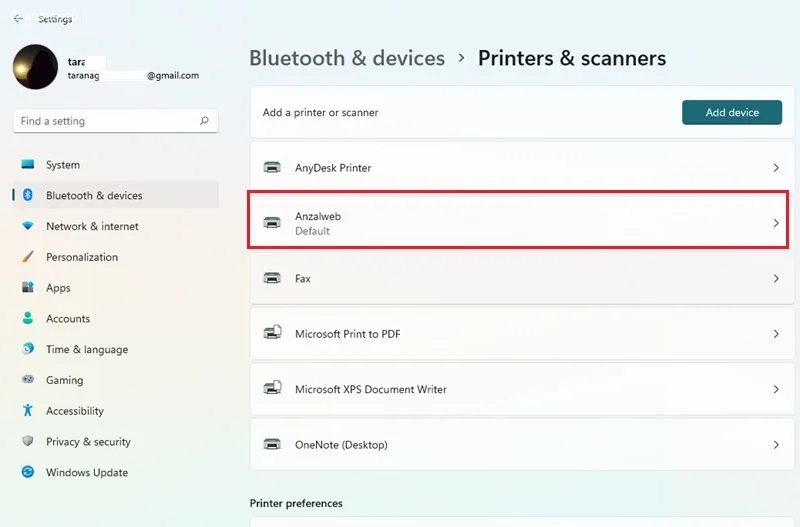Click the Add device button

point(732,112)
